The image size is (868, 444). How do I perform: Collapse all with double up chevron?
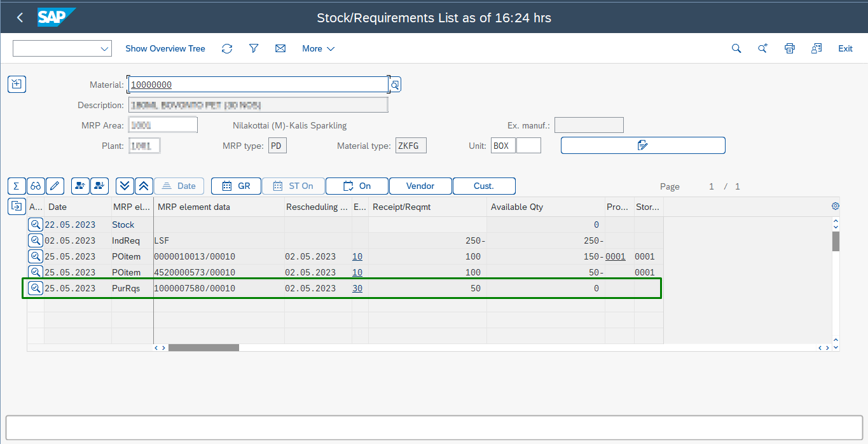pyautogui.click(x=144, y=186)
